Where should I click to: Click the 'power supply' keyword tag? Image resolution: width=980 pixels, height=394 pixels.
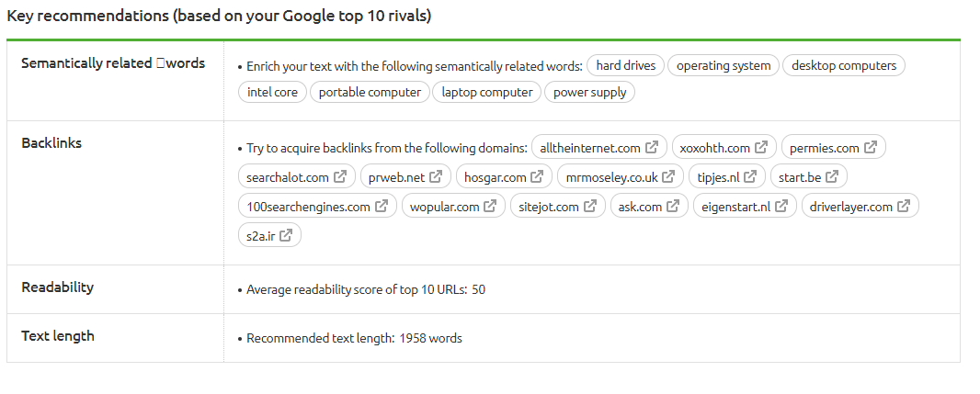[589, 93]
